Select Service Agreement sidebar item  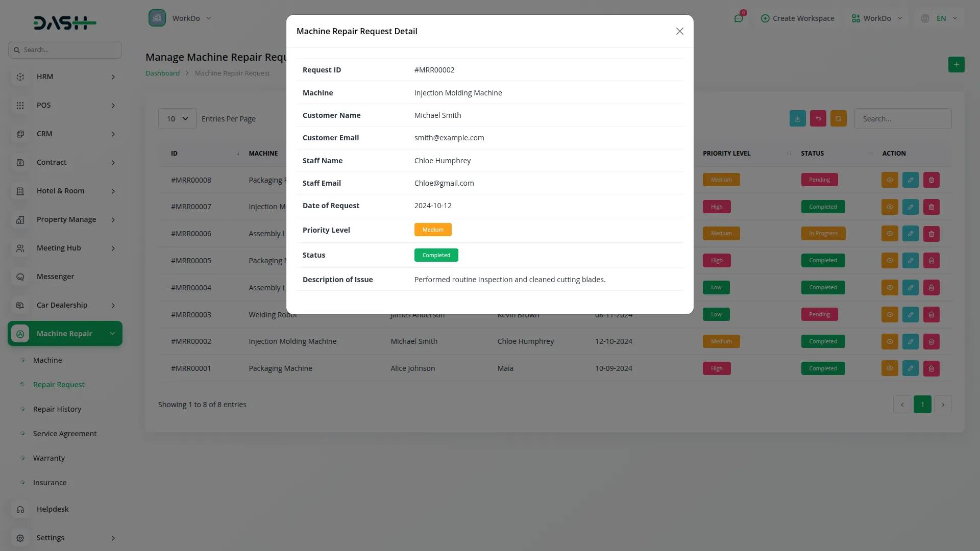tap(65, 434)
